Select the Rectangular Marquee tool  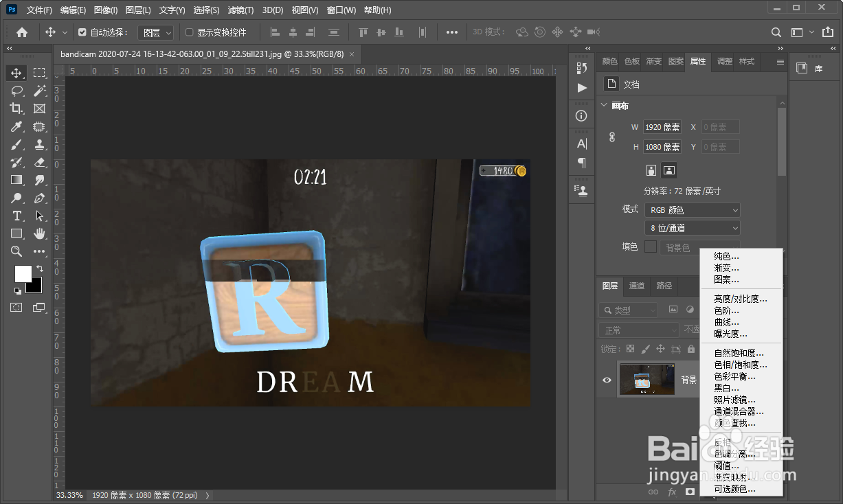(40, 73)
